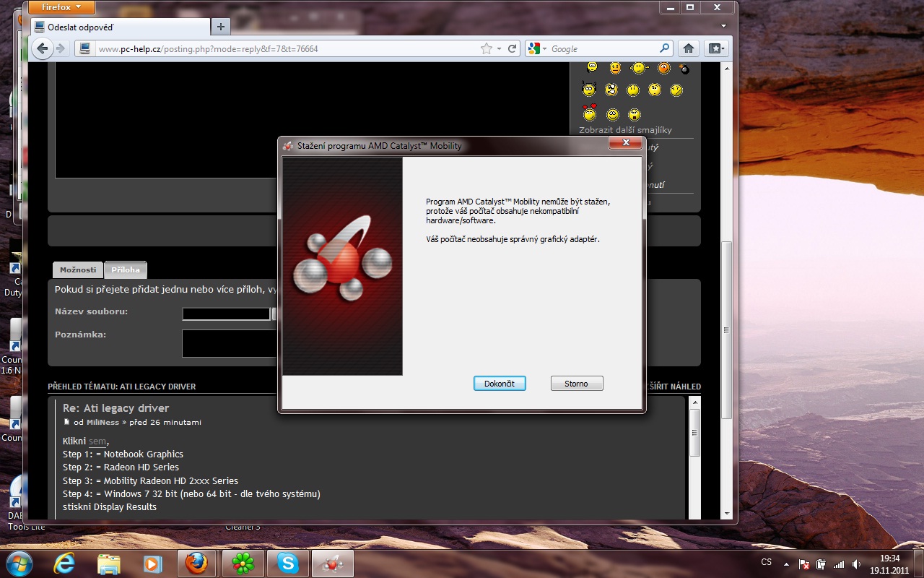Click the battery power tray icon
The image size is (924, 578).
tap(821, 564)
